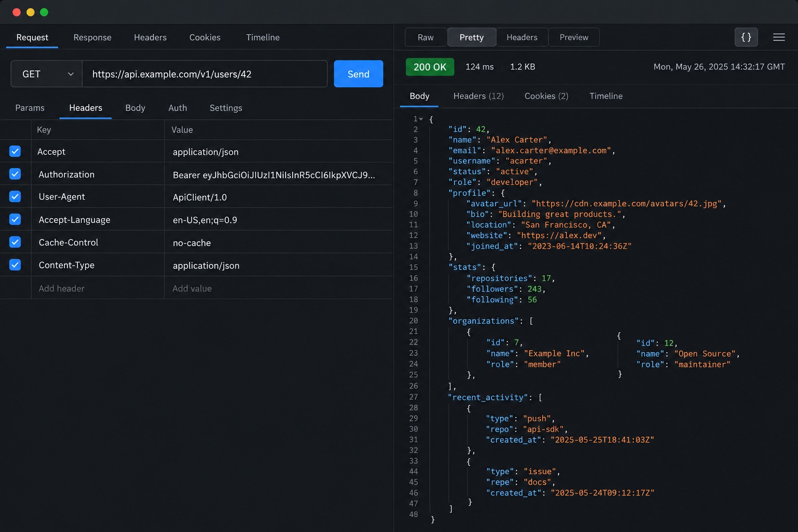
Task: Click the "https://alex.dev" website value
Action: click(x=559, y=235)
